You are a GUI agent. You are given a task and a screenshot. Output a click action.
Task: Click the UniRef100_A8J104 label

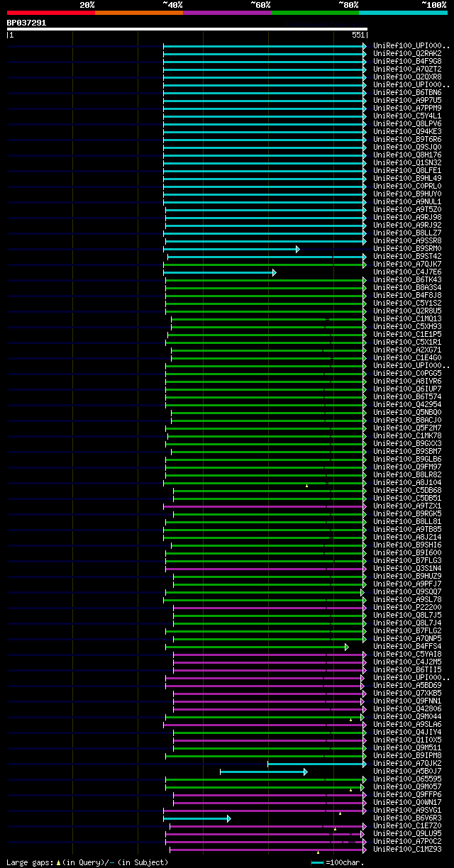[x=407, y=482]
